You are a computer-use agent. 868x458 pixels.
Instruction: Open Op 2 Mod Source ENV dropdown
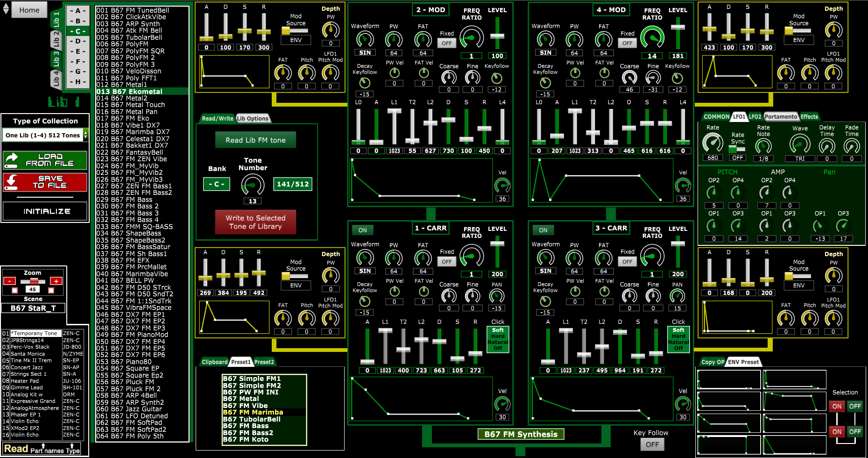click(x=296, y=40)
